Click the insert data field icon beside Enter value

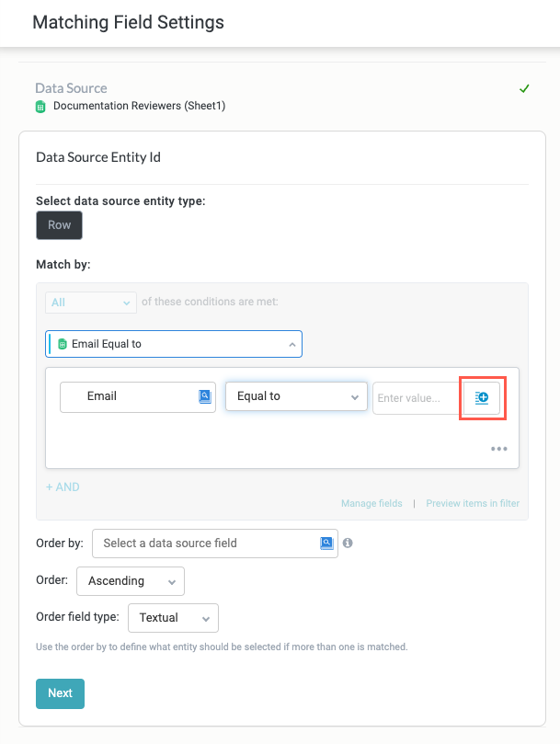tap(482, 397)
